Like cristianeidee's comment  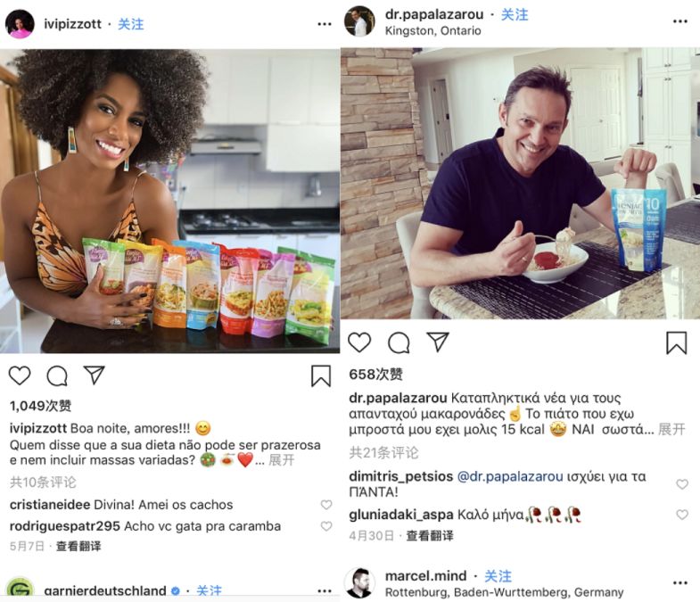326,505
